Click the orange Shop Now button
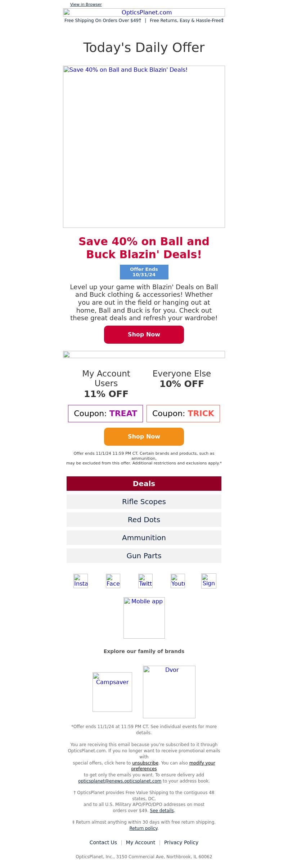288x868 pixels. [144, 437]
